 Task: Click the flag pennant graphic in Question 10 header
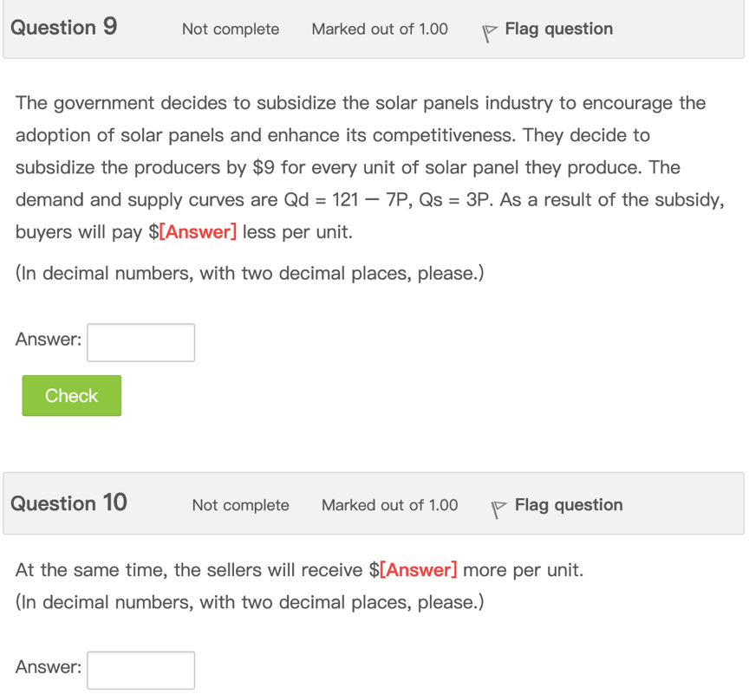pos(498,508)
